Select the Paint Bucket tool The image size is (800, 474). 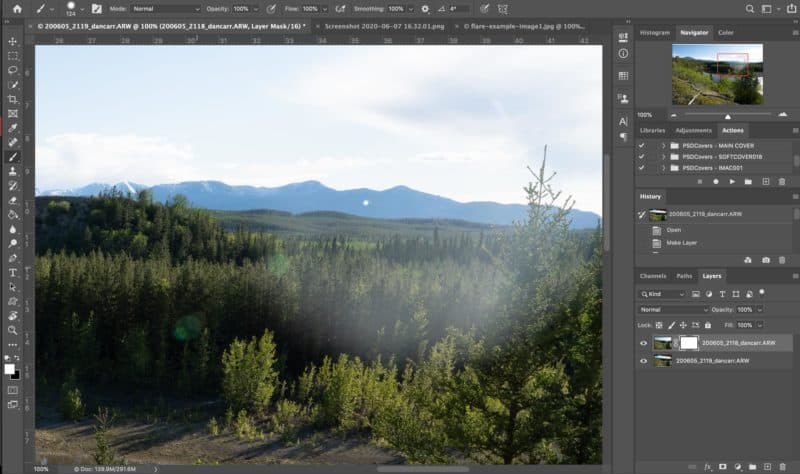(13, 215)
